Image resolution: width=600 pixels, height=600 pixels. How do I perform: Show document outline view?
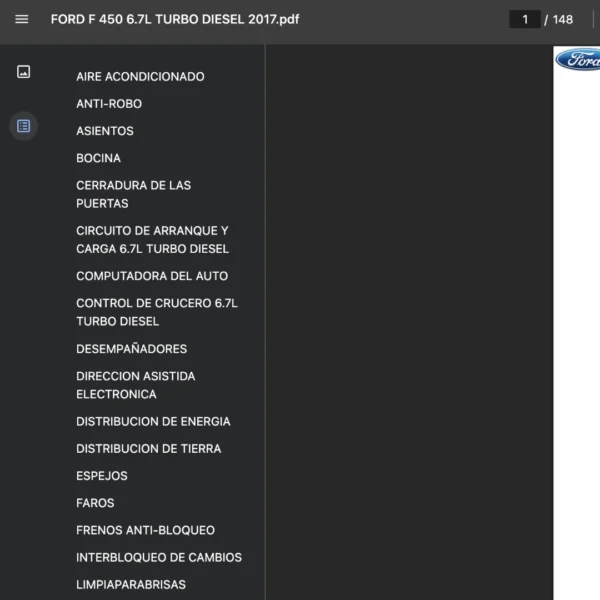point(24,126)
